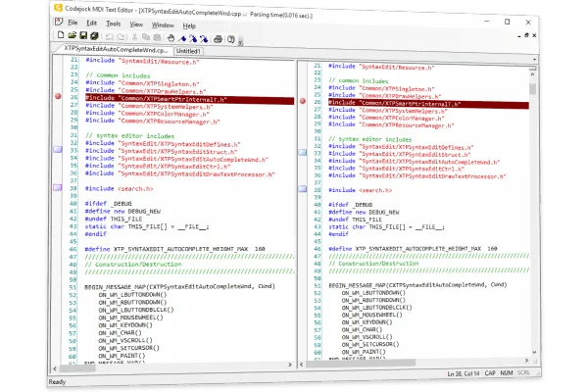Toggle bookmark at line 38 in left pane
The height and width of the screenshot is (392, 588).
pyautogui.click(x=58, y=187)
